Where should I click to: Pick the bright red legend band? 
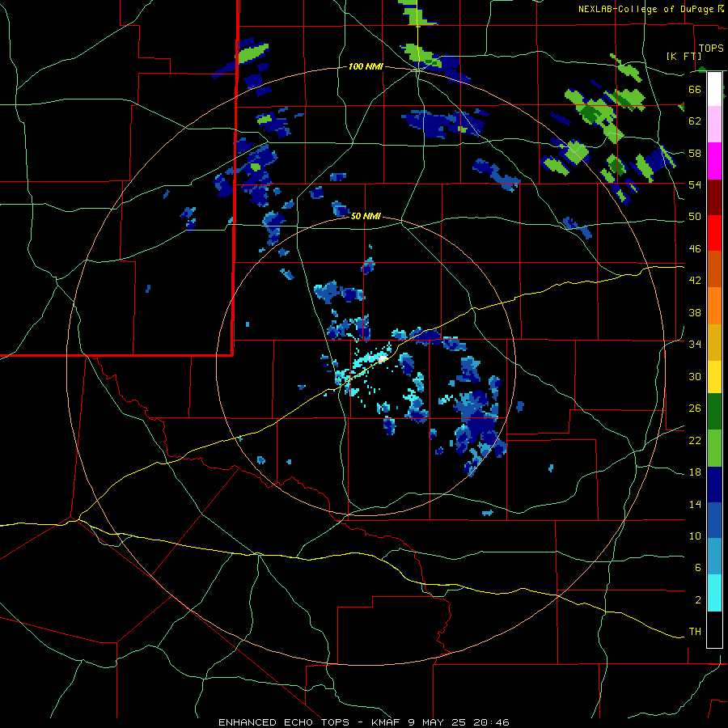[714, 233]
